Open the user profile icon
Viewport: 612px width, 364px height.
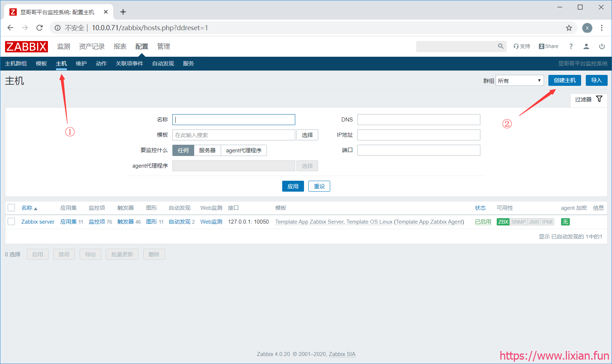pos(586,46)
